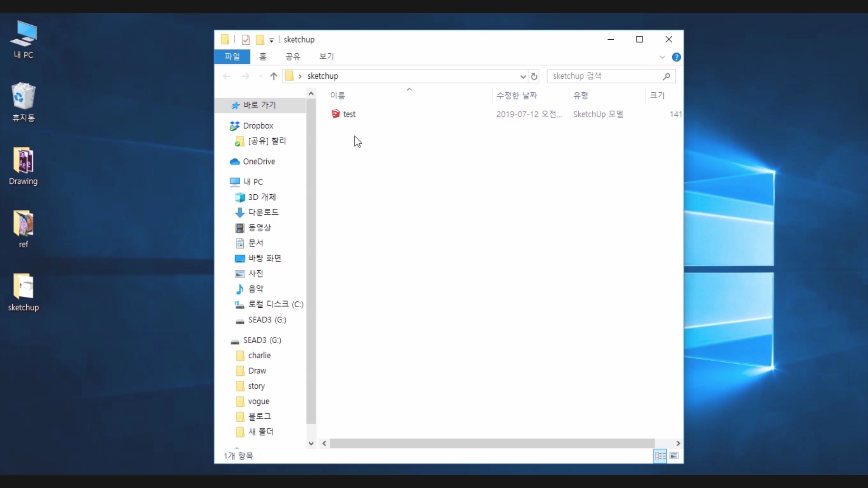This screenshot has width=868, height=488.
Task: Click the refresh button next to address bar
Action: click(534, 76)
